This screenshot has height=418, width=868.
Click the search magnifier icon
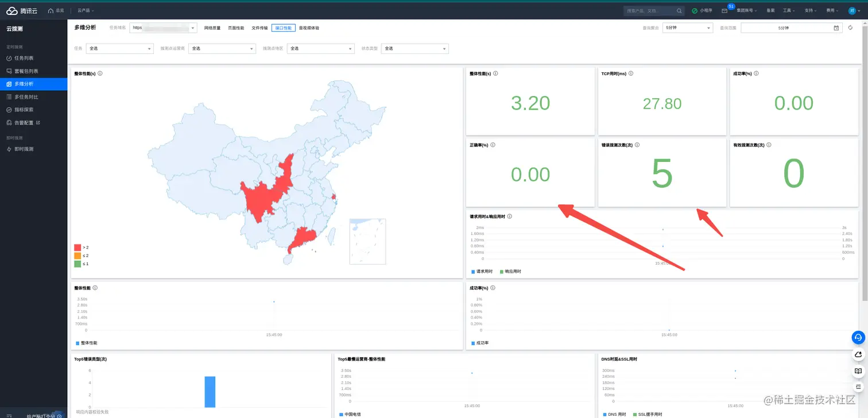click(679, 10)
